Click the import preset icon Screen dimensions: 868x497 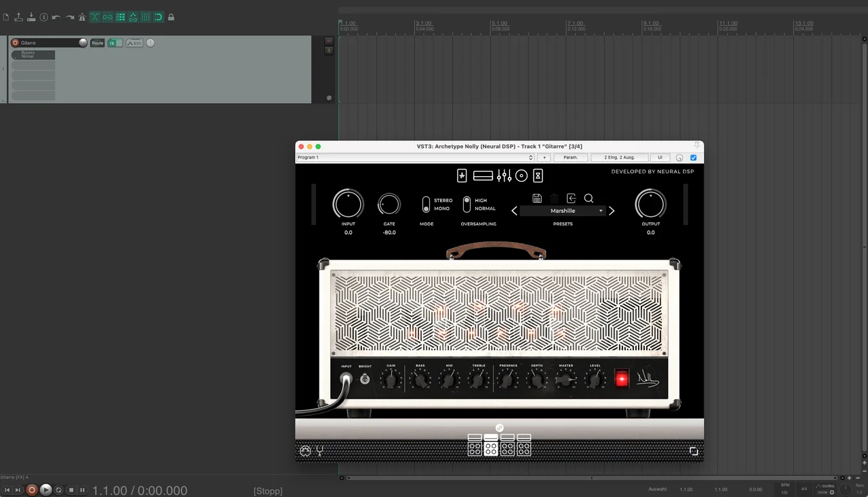point(571,198)
